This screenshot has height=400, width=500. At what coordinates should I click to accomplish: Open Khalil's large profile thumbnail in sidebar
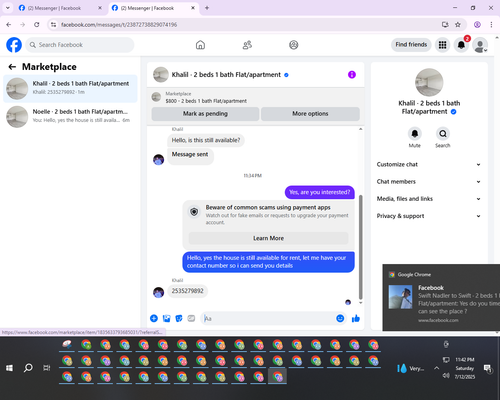tap(429, 82)
